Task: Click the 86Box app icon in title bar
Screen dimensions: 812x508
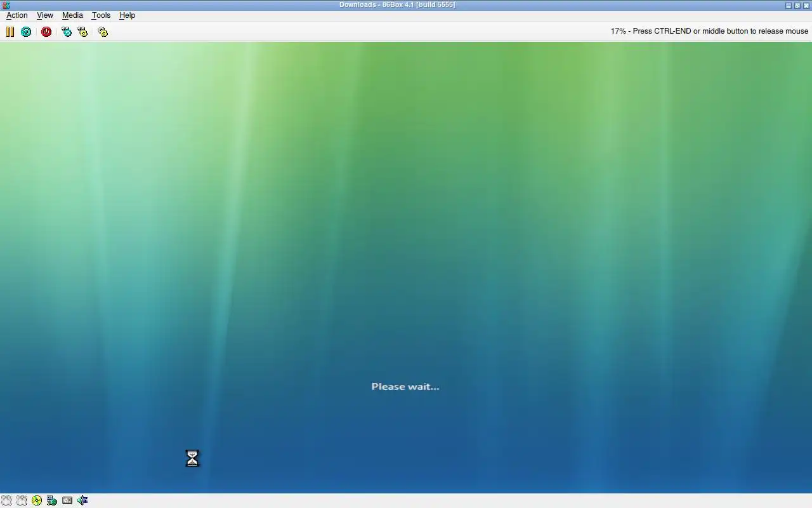Action: tap(6, 5)
